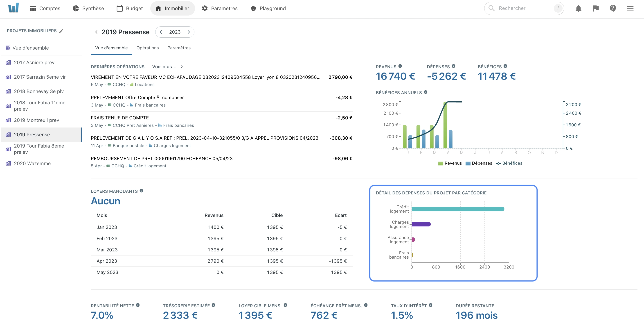Click info icon beside Revenus
644x328 pixels.
pyautogui.click(x=400, y=66)
